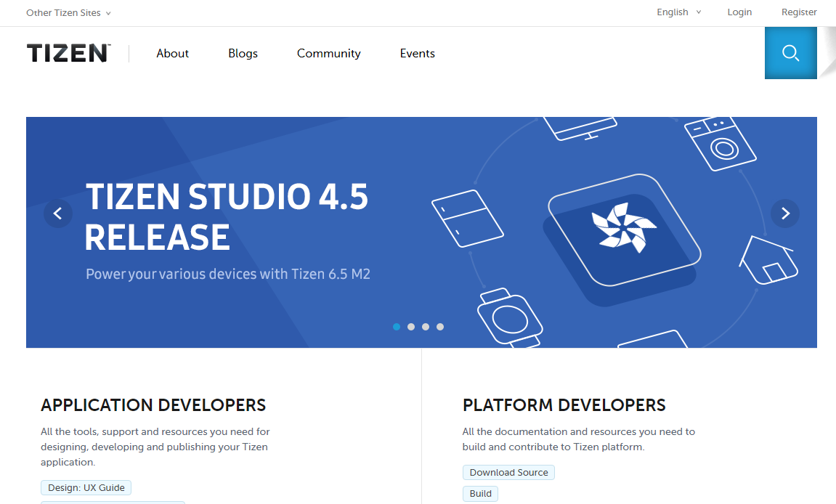The width and height of the screenshot is (836, 504).
Task: Click the Build button
Action: 480,494
